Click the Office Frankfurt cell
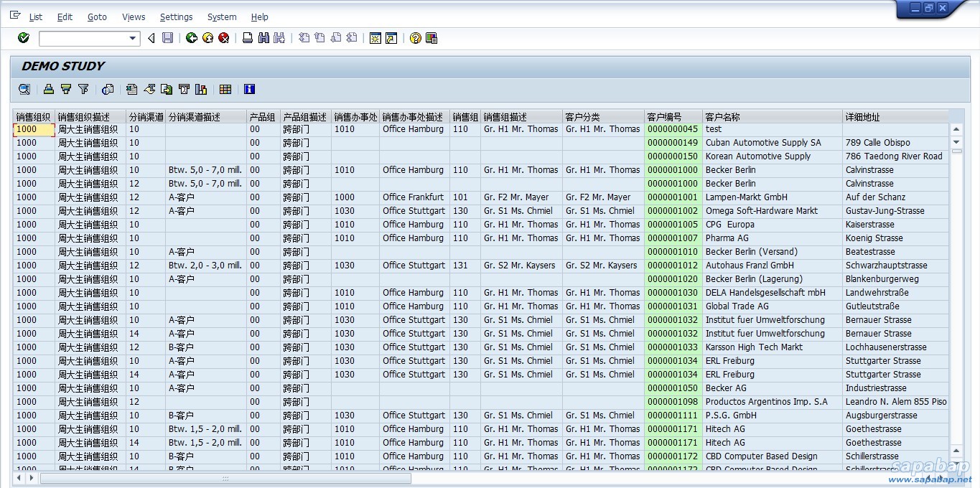 click(x=414, y=197)
